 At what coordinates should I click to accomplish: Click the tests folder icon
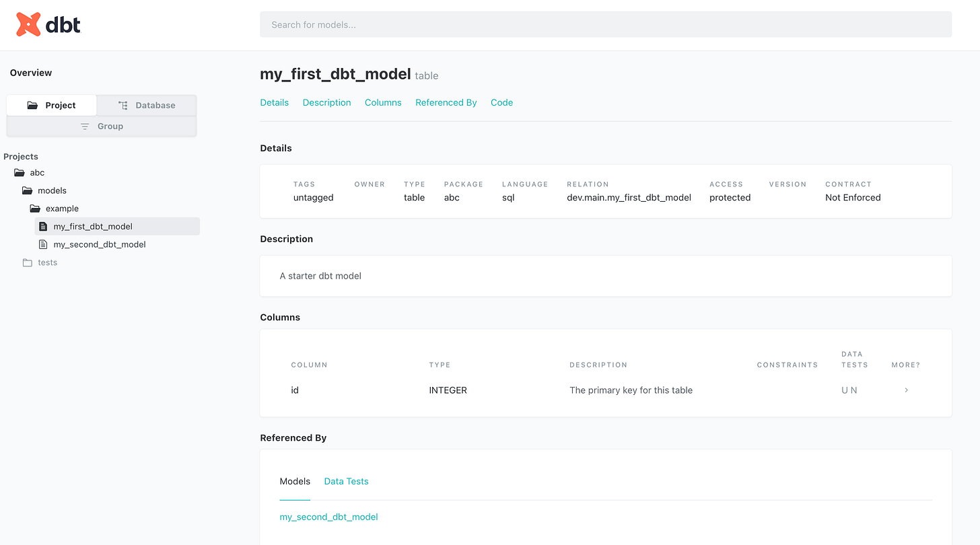pyautogui.click(x=28, y=262)
